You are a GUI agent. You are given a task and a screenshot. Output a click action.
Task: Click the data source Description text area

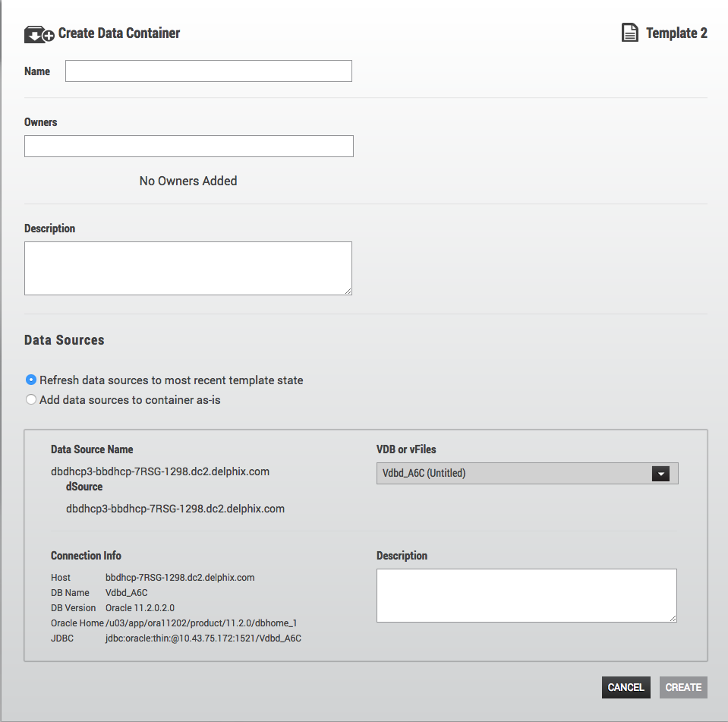(x=526, y=596)
